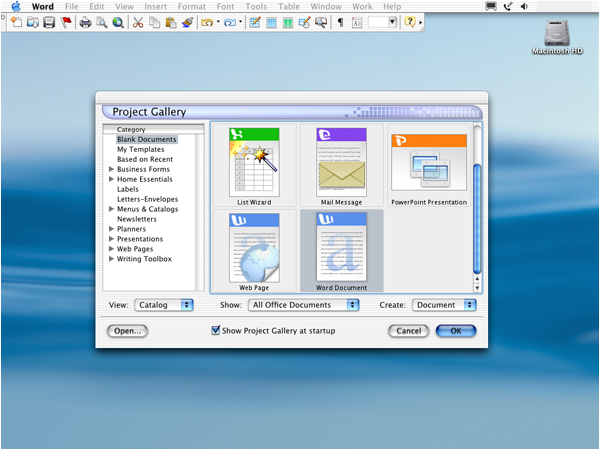Click the Redo arrow icon
The image size is (600, 450).
click(230, 23)
